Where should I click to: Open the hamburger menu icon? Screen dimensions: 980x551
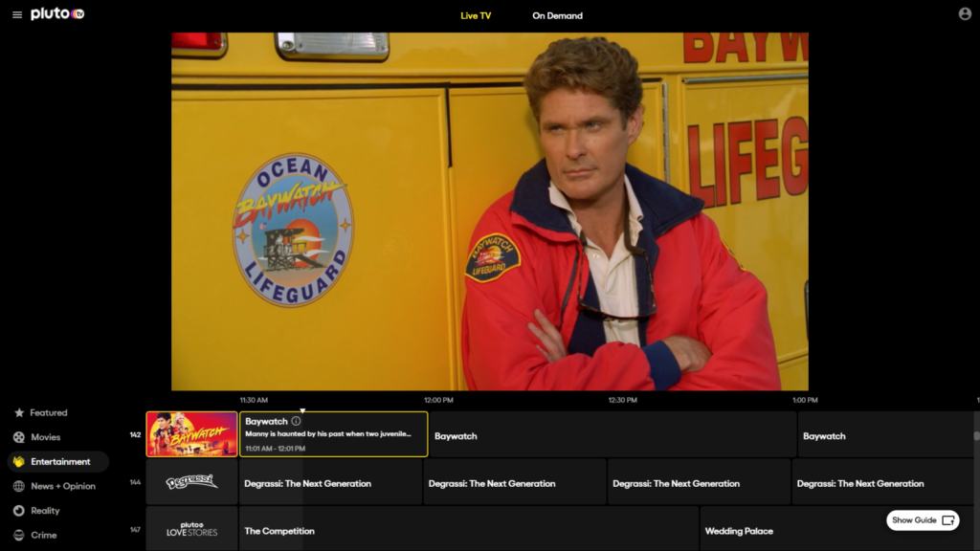point(17,14)
